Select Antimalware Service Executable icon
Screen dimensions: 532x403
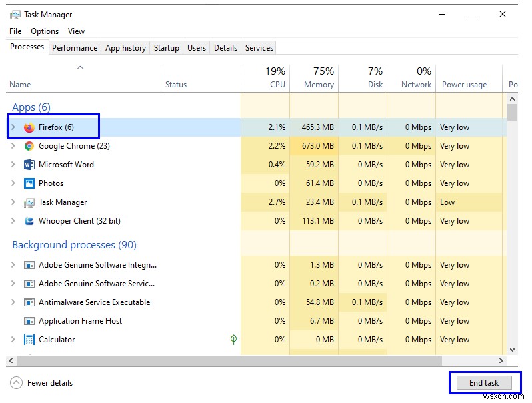click(29, 302)
